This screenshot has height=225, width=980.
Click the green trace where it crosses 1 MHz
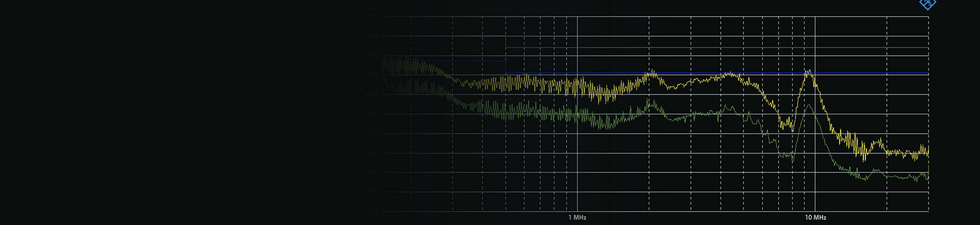[x=577, y=115]
